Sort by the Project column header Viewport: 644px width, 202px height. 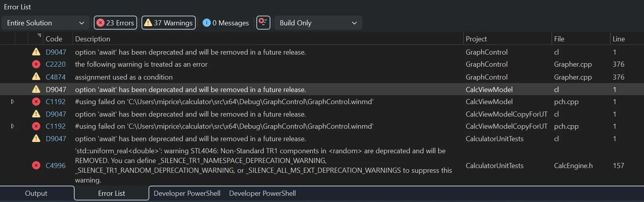(x=476, y=39)
